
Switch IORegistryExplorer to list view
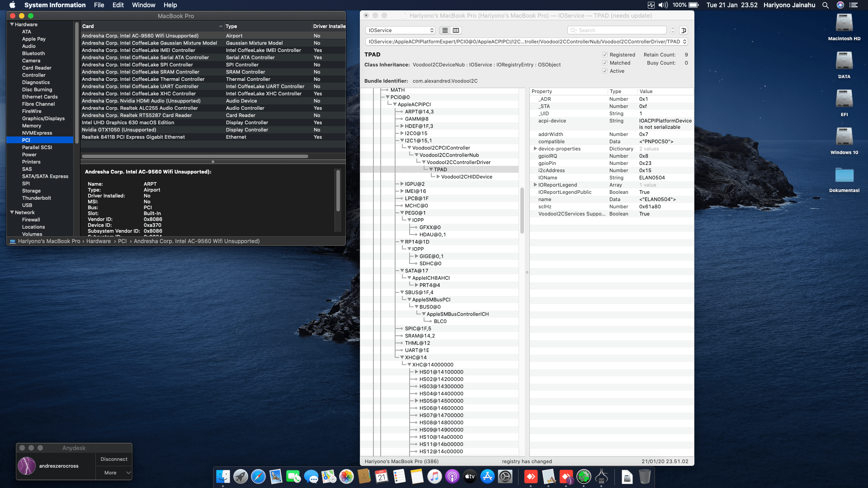445,30
